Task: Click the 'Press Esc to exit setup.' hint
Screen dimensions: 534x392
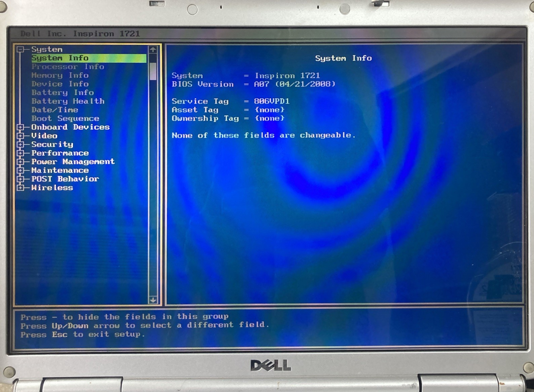Action: (82, 335)
